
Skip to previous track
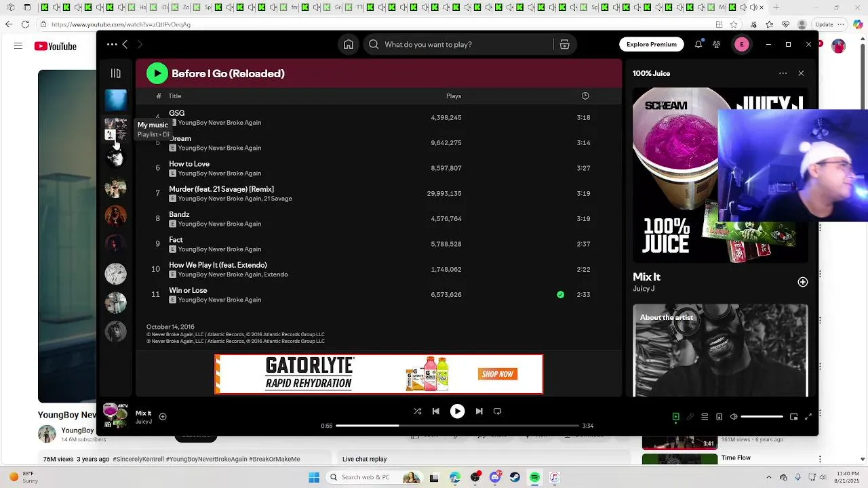tap(436, 411)
